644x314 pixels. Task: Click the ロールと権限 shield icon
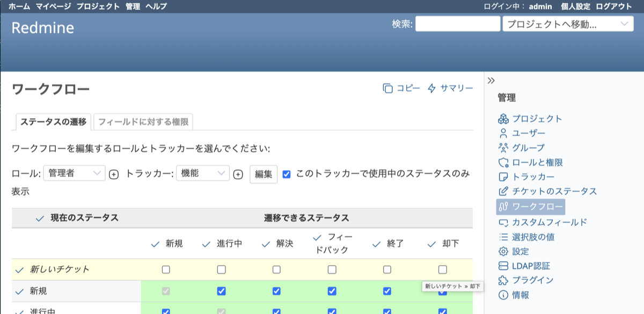pos(503,162)
